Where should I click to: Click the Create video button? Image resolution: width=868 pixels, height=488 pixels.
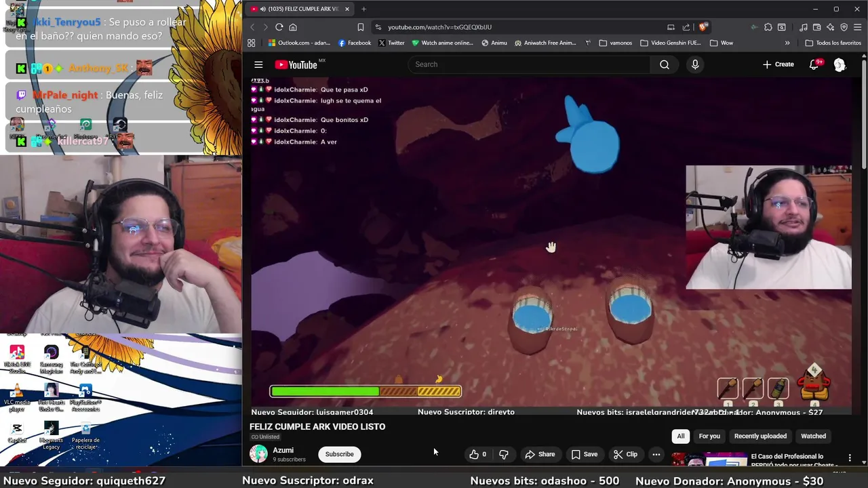778,64
